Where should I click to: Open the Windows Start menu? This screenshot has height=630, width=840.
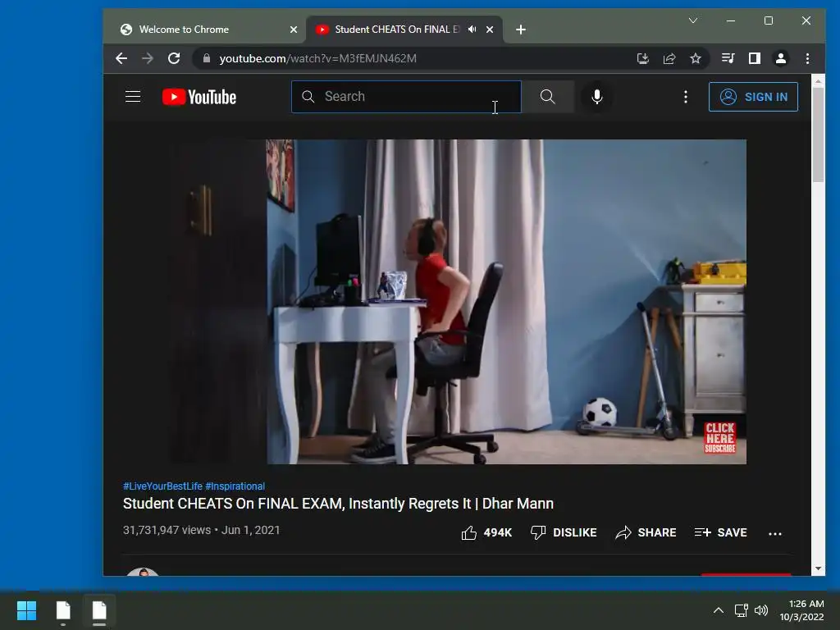click(x=26, y=610)
